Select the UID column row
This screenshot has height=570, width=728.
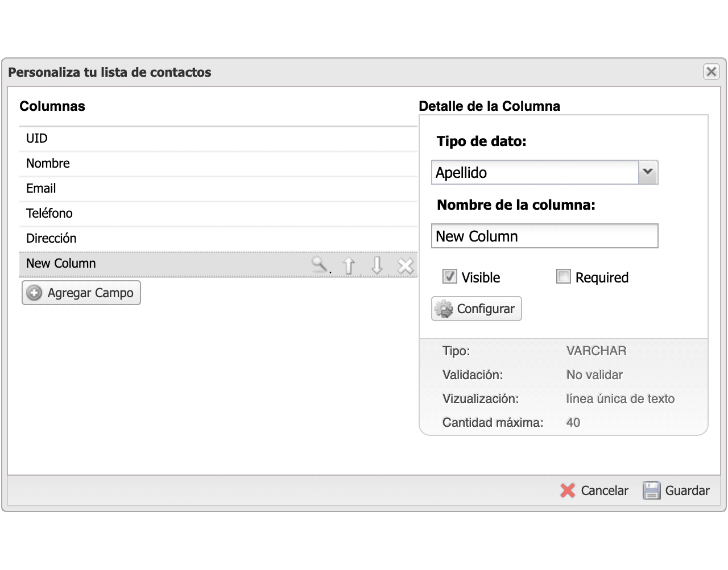click(218, 139)
